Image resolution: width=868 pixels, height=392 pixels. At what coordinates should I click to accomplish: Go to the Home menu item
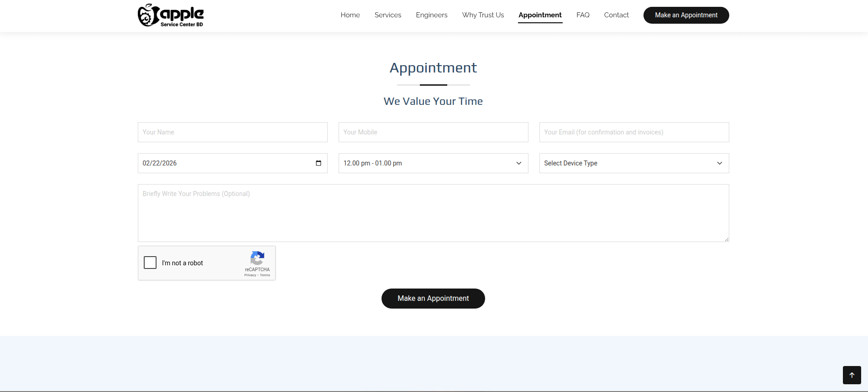pos(350,15)
